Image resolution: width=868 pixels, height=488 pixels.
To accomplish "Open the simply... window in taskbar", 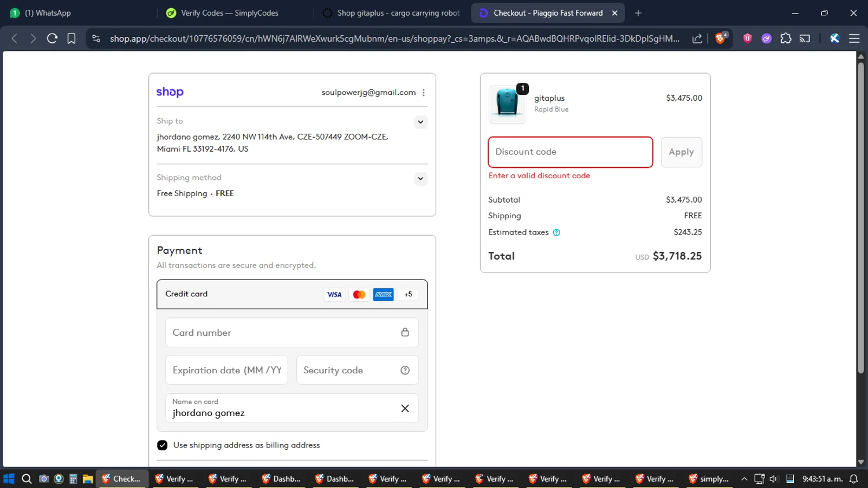I will coord(709,479).
